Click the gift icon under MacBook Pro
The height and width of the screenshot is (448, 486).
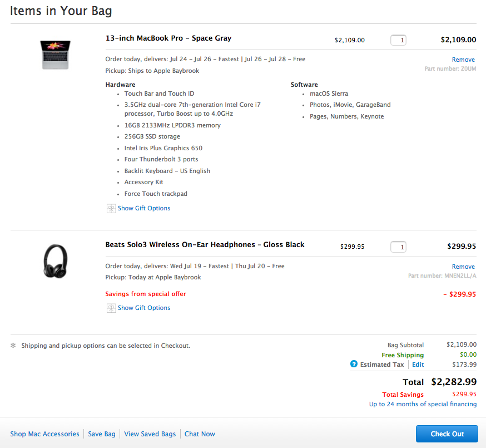(111, 208)
